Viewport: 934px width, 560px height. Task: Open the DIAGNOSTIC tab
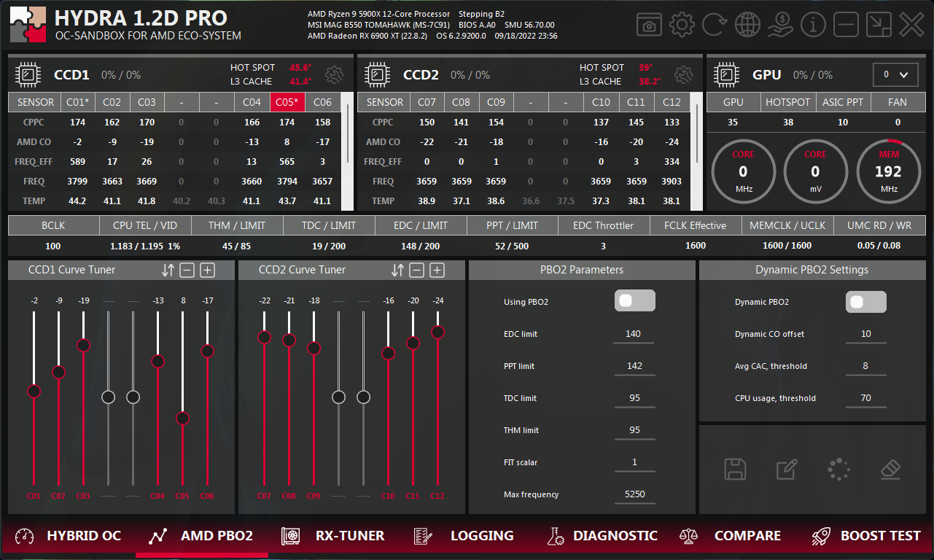click(x=602, y=536)
